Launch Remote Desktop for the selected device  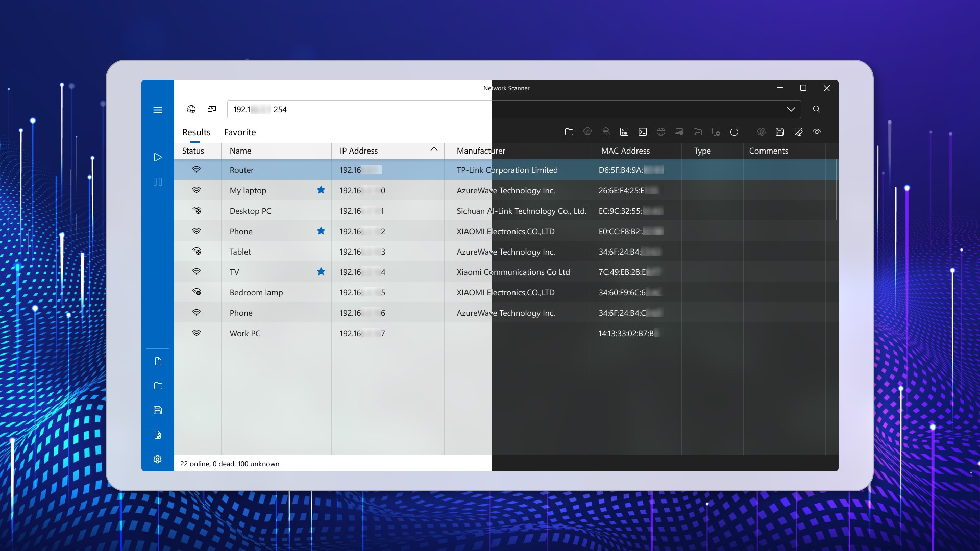pyautogui.click(x=679, y=132)
